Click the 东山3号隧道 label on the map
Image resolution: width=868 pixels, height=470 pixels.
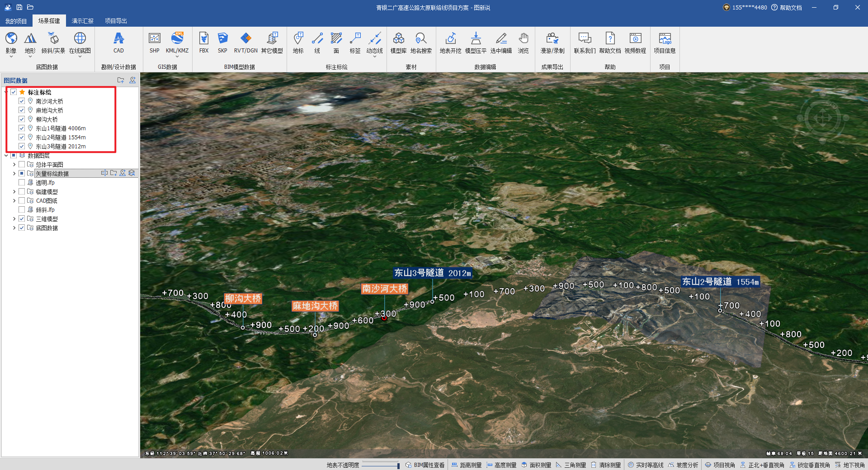point(432,273)
